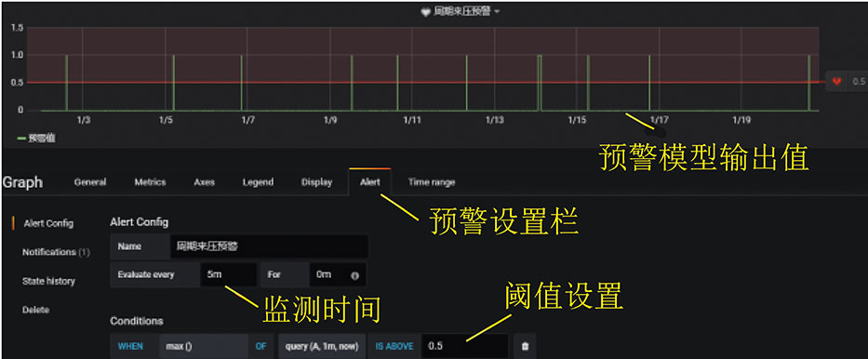Viewport: 868px width, 359px height.
Task: Click the alert Name input field
Action: tap(269, 246)
